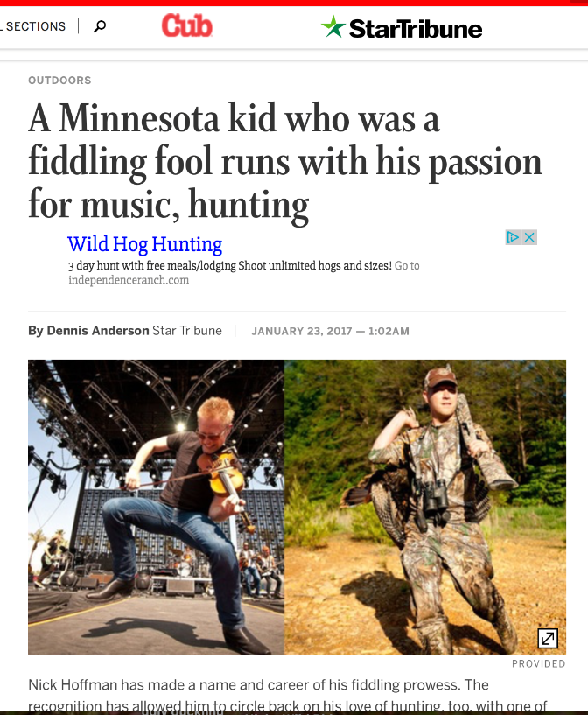Open author Dennis Anderson's byline link
The height and width of the screenshot is (715, 588).
coord(98,331)
